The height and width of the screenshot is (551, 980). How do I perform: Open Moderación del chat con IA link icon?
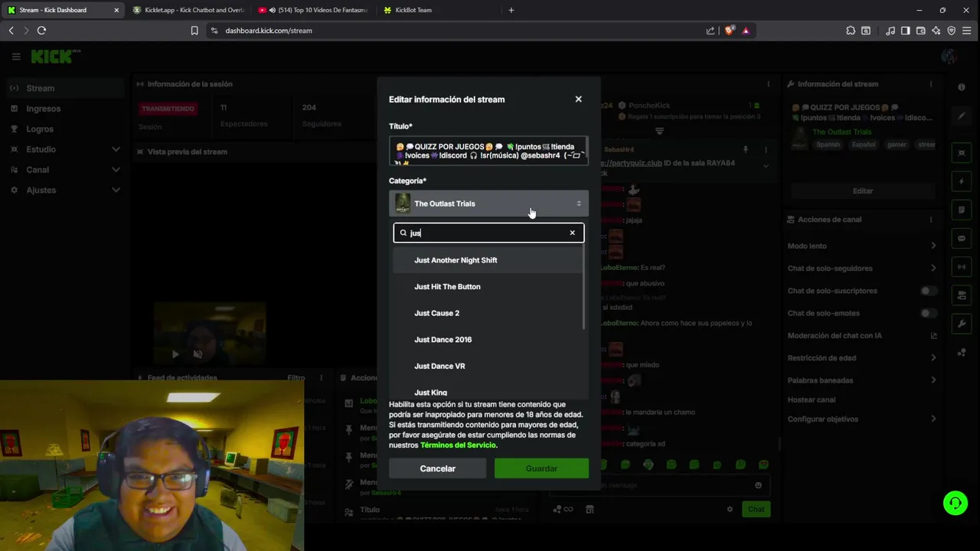(x=933, y=335)
